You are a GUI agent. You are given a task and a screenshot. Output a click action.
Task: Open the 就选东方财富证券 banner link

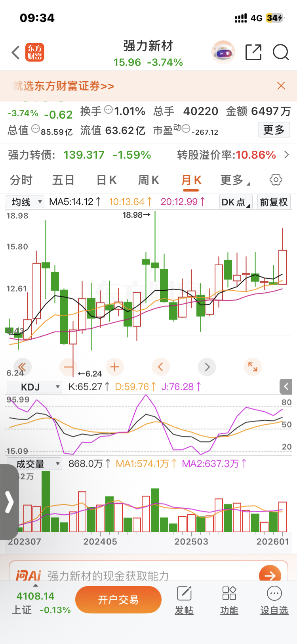(64, 86)
